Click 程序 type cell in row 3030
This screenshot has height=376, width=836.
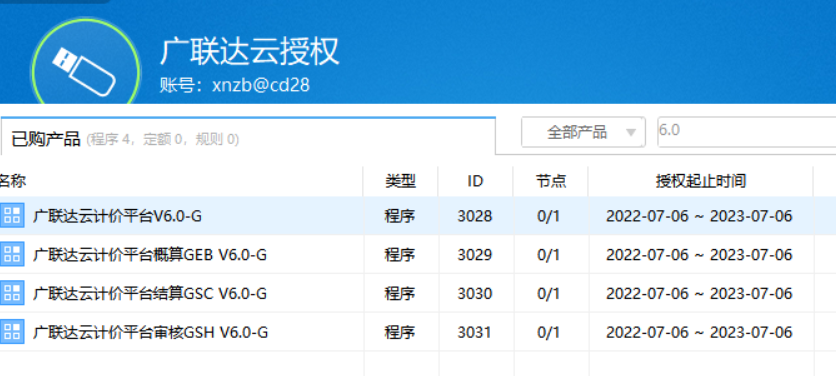click(x=400, y=293)
